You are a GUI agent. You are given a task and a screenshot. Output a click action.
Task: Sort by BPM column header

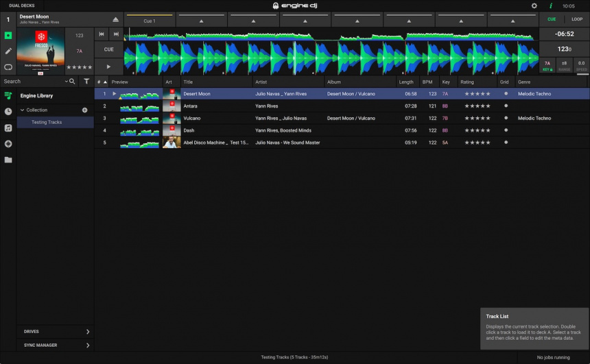tap(429, 82)
